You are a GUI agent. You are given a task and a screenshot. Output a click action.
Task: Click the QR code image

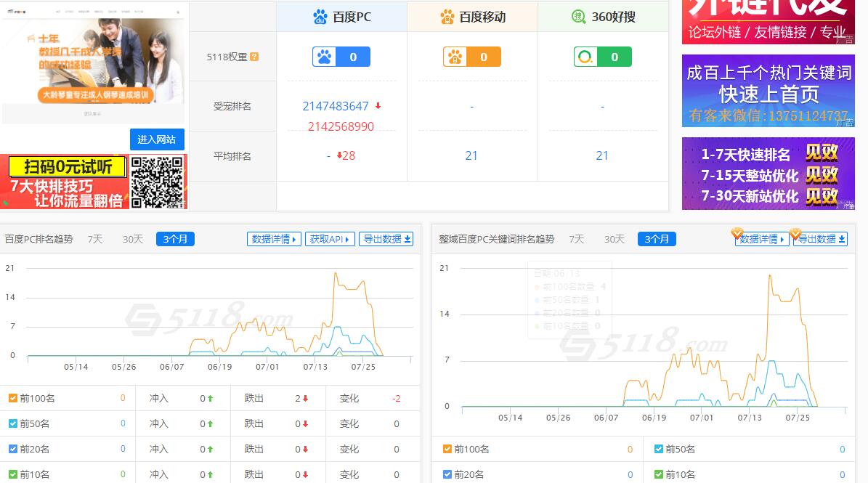pyautogui.click(x=157, y=182)
